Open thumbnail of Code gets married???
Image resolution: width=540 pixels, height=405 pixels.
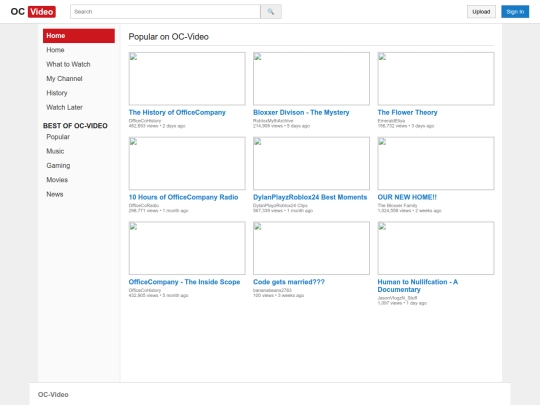pyautogui.click(x=311, y=248)
